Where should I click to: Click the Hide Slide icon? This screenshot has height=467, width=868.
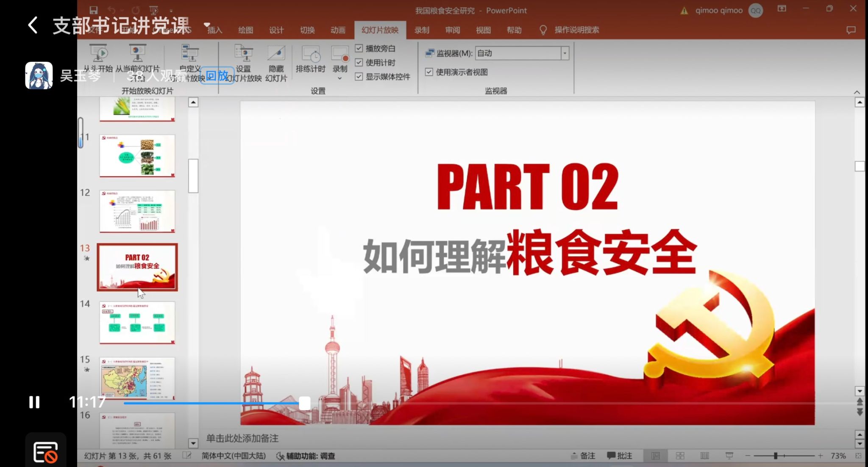[276, 54]
